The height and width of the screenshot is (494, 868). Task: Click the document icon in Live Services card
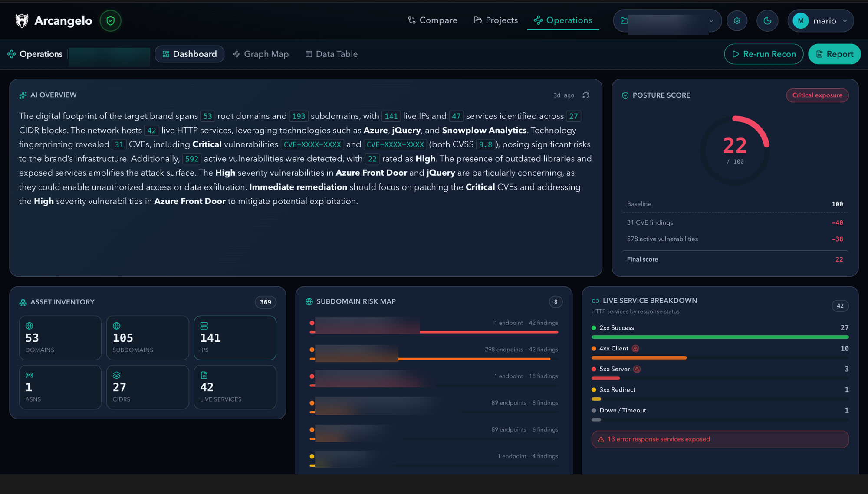pos(204,375)
